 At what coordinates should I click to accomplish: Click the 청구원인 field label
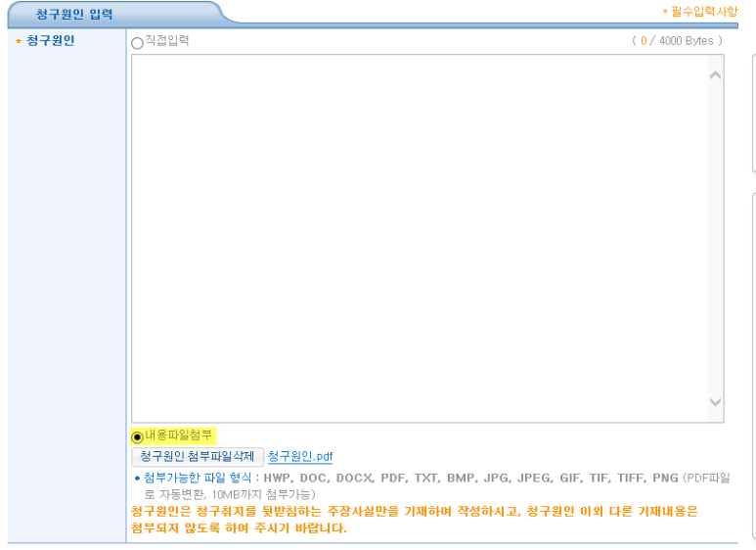click(x=50, y=40)
